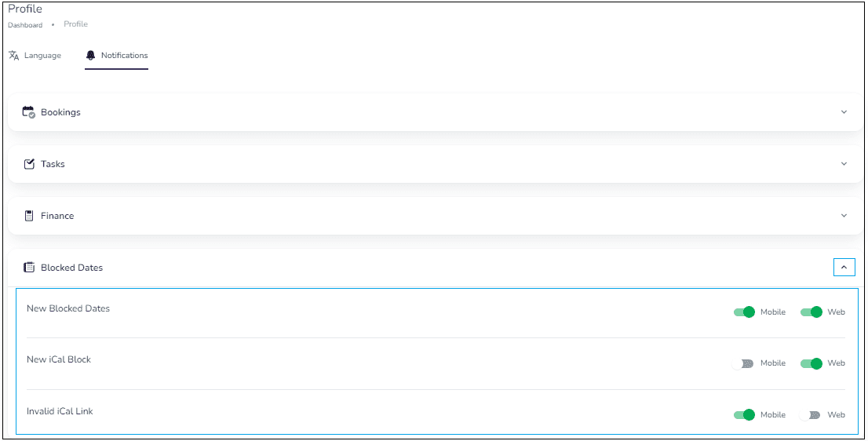Switch to the Language tab
Image resolution: width=868 pixels, height=441 pixels.
pyautogui.click(x=35, y=56)
